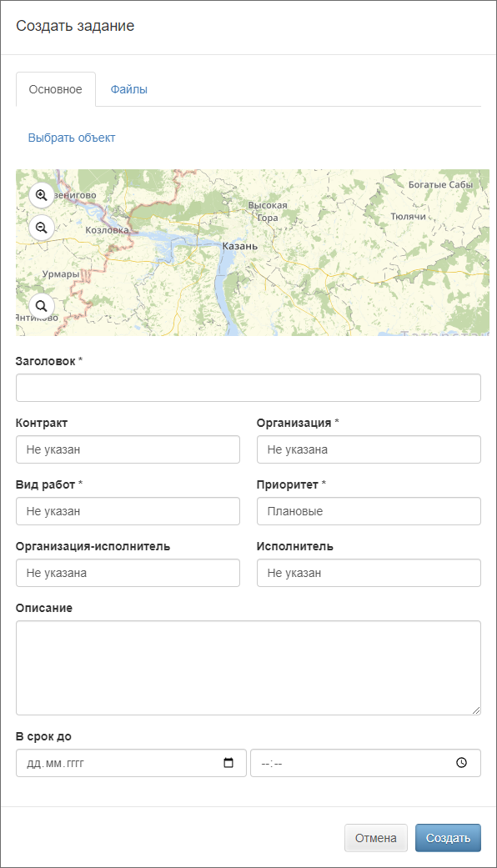Expand the Организация dropdown
Screen dimensions: 497x868
coord(369,449)
